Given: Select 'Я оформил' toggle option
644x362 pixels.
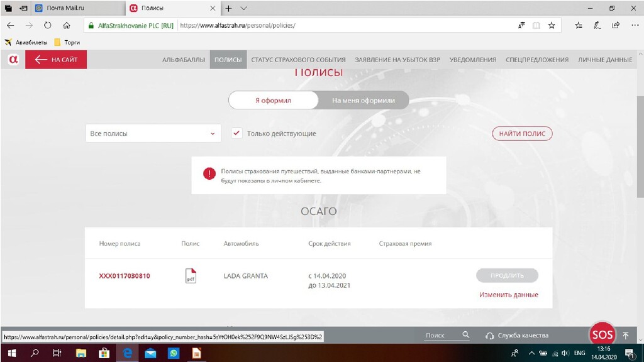Looking at the screenshot, I should pyautogui.click(x=273, y=100).
